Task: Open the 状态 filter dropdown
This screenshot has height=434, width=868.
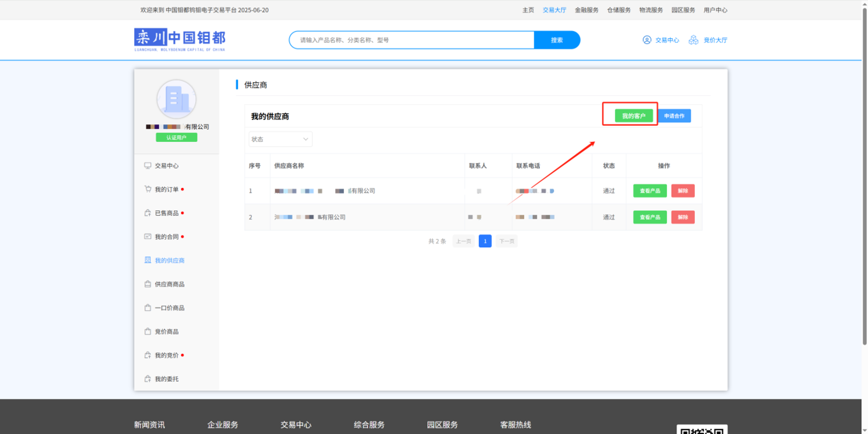Action: tap(280, 139)
